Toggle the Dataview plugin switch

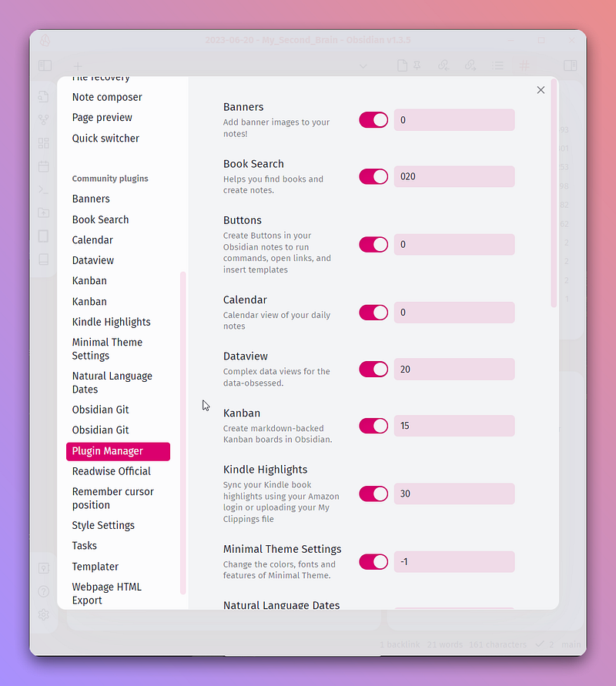click(373, 370)
